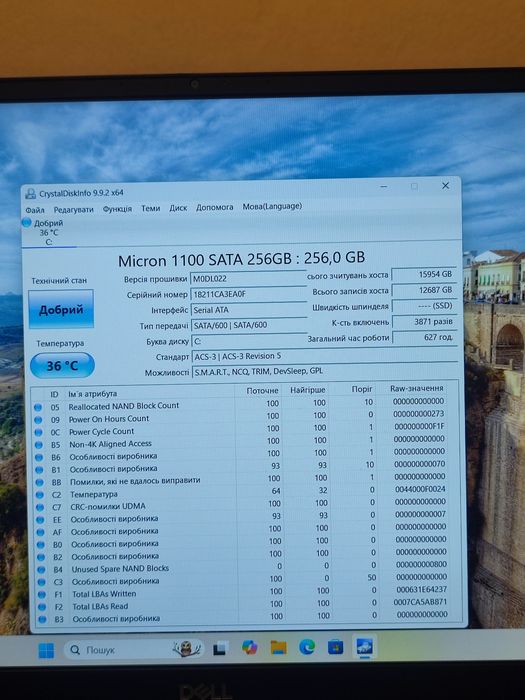Open the Windows Start menu
The image size is (525, 700).
pyautogui.click(x=46, y=650)
